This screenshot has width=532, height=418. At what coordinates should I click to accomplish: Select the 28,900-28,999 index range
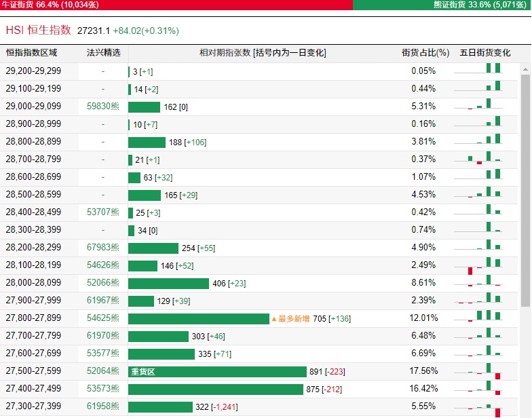[33, 123]
